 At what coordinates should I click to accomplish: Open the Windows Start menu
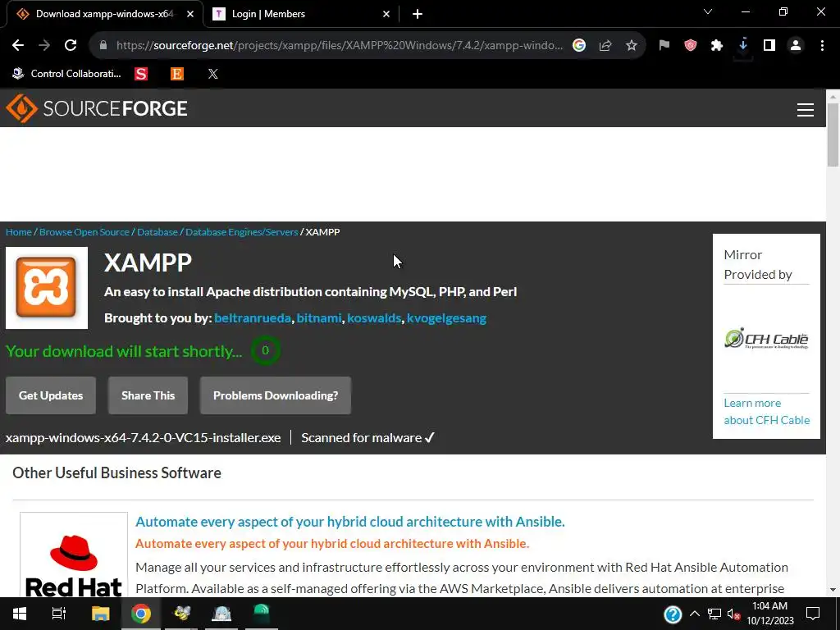click(x=20, y=614)
